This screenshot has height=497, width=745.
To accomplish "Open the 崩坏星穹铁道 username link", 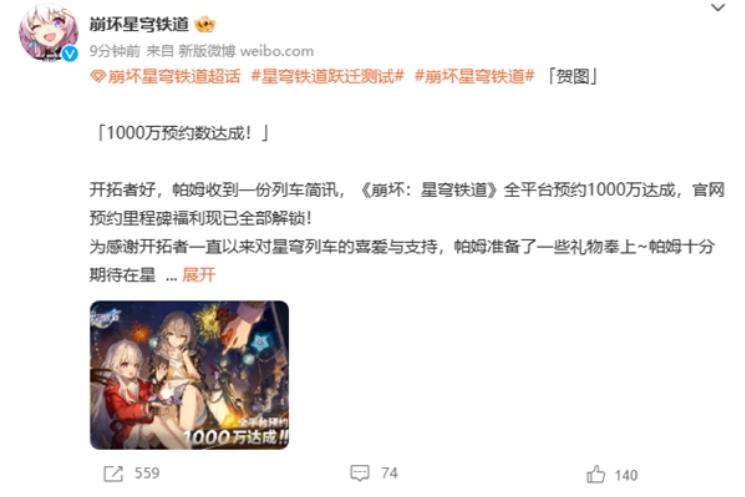I will tap(139, 24).
